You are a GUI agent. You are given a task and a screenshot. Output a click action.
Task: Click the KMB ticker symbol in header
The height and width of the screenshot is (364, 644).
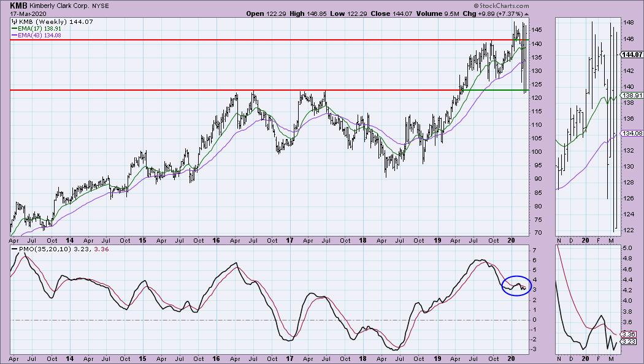click(x=19, y=6)
